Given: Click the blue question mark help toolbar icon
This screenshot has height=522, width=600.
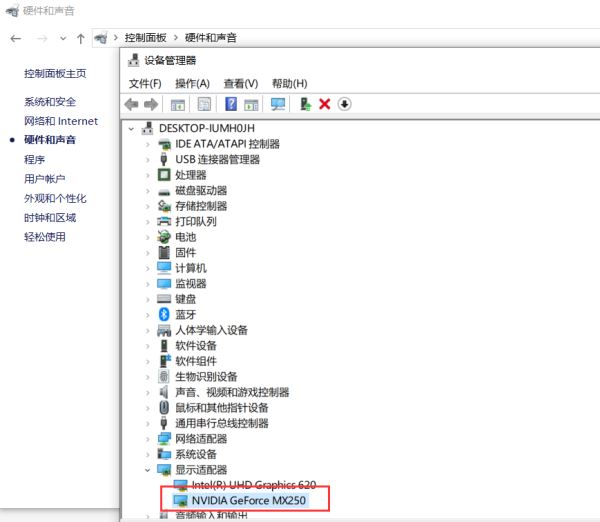Looking at the screenshot, I should 231,104.
